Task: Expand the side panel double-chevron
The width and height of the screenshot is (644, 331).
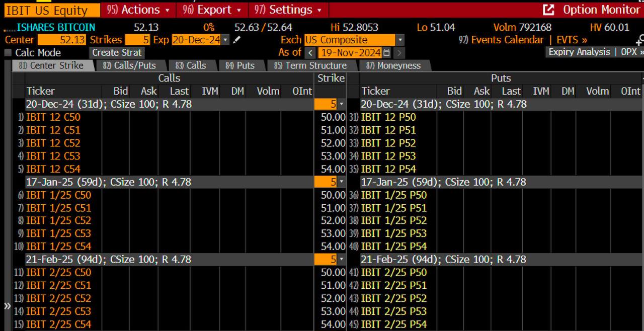Action: tap(7, 306)
